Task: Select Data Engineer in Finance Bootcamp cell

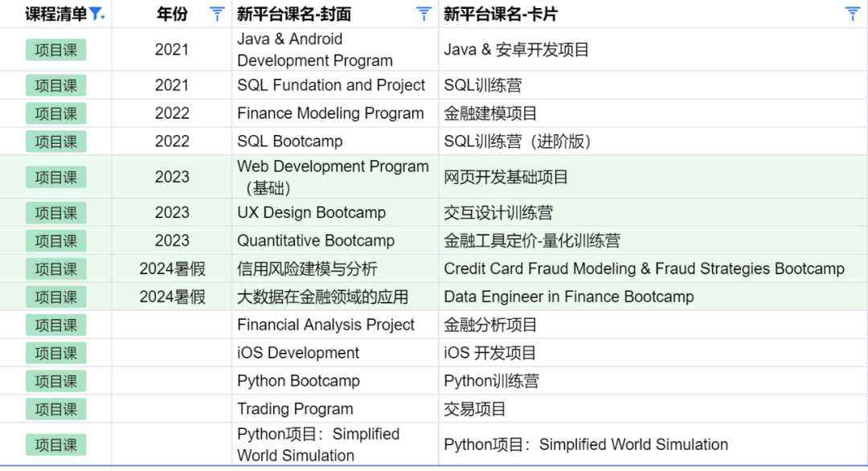Action: [x=653, y=297]
